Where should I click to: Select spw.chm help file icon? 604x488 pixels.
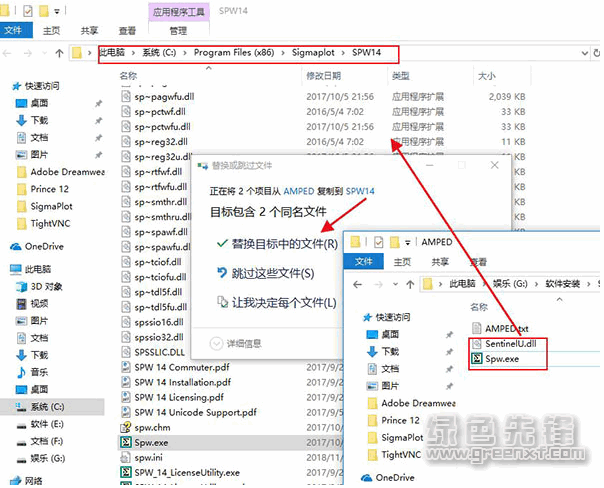click(126, 427)
